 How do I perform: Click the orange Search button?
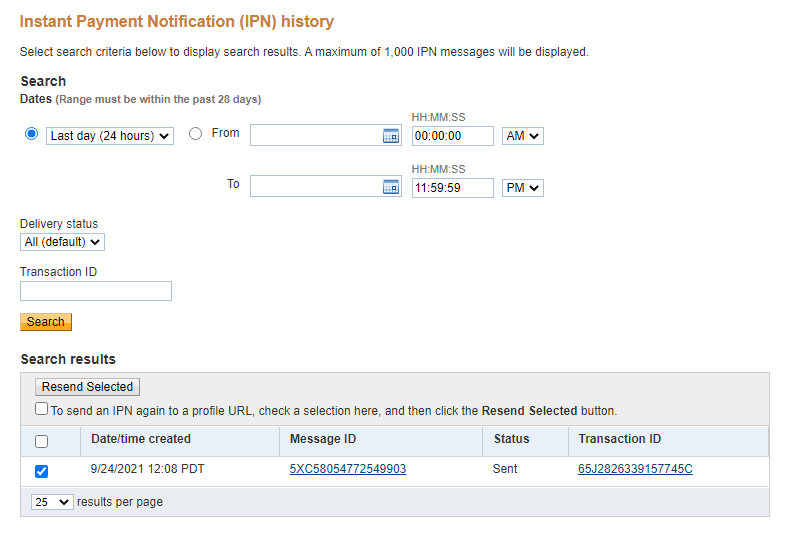(x=46, y=322)
